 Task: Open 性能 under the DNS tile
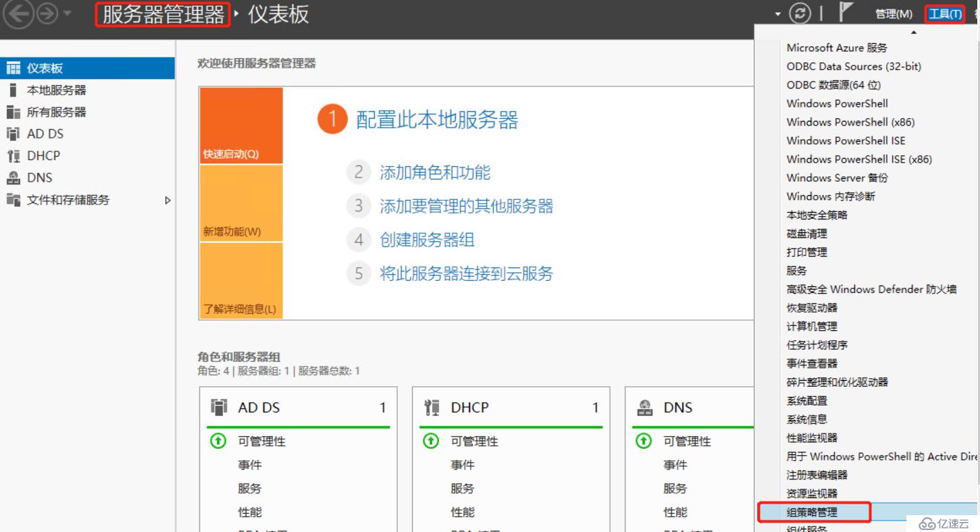click(x=675, y=512)
